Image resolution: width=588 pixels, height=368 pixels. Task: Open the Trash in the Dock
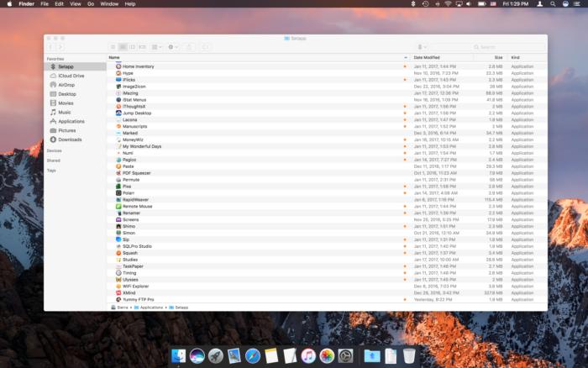point(409,355)
